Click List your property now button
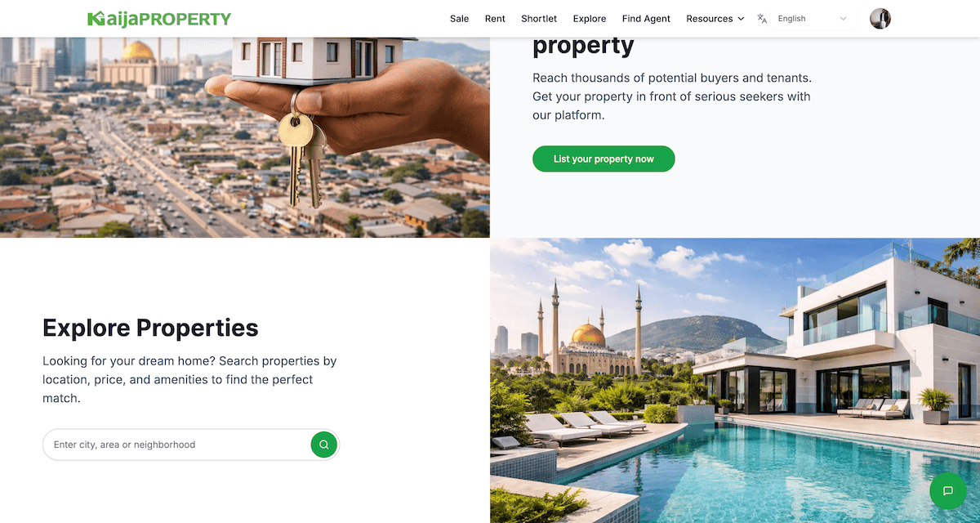The image size is (980, 523). pos(604,159)
